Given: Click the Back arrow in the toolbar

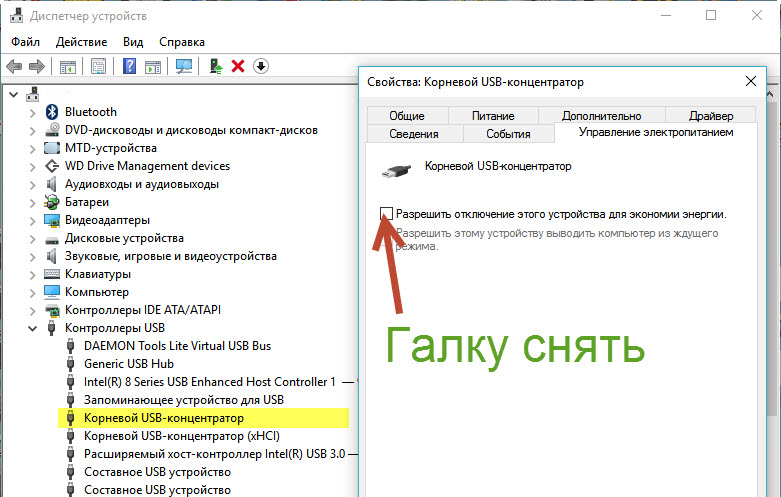Looking at the screenshot, I should click(14, 66).
